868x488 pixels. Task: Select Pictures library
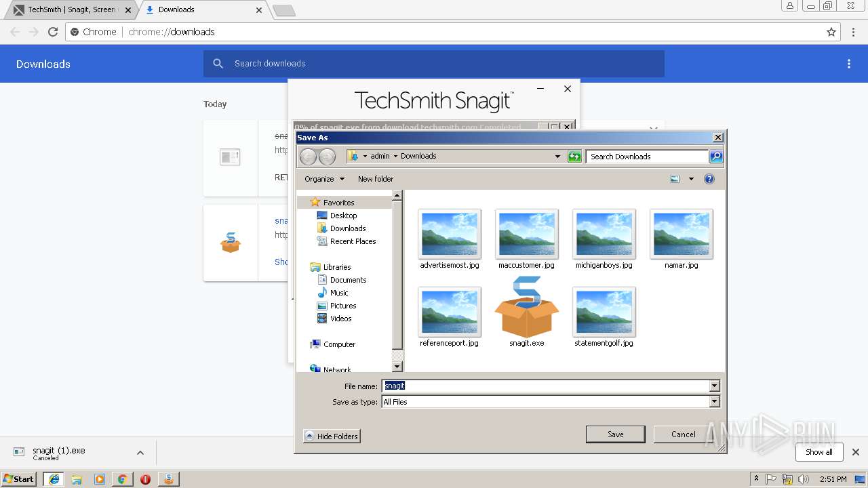click(343, 306)
